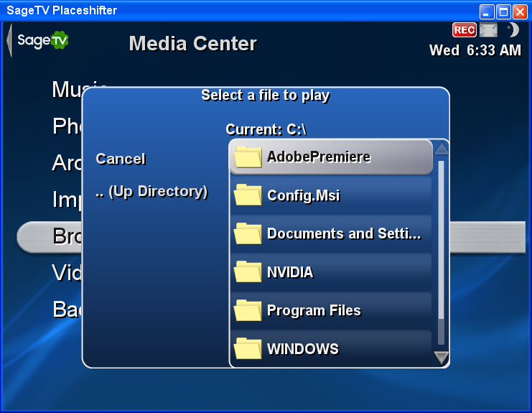Select the partly hidden Ph... menu item
This screenshot has width=532, height=413.
point(67,126)
